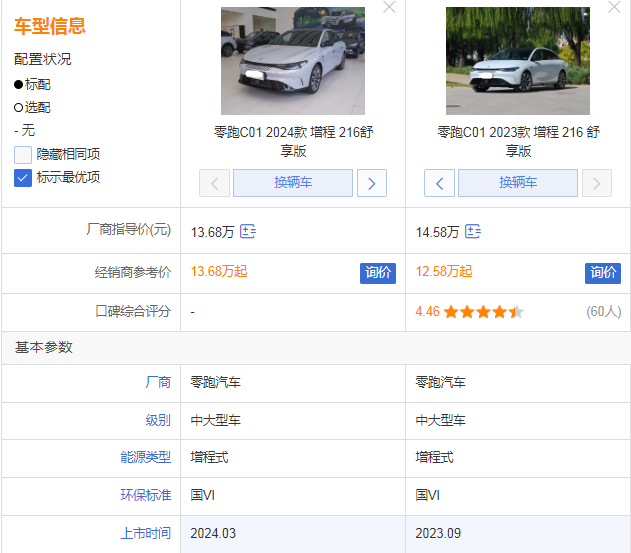Click the 上市时间 parameter label
Viewport: 631px width, 553px height.
pos(145,533)
